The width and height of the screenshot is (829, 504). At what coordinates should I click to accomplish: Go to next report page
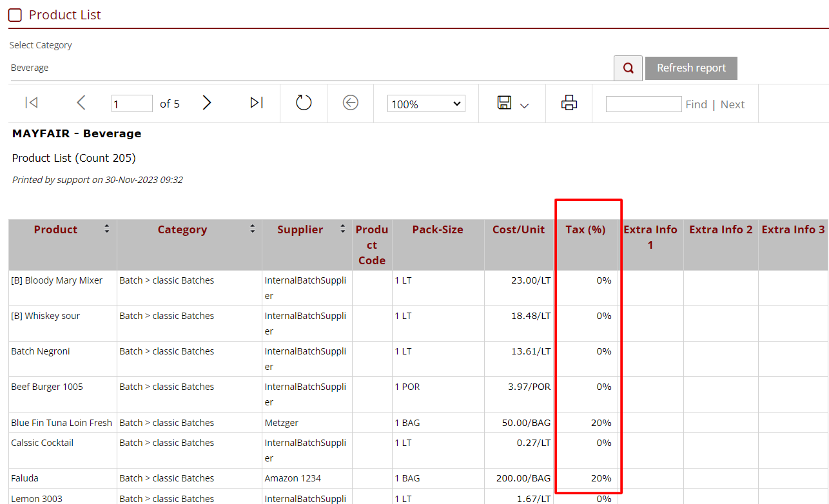(x=206, y=103)
